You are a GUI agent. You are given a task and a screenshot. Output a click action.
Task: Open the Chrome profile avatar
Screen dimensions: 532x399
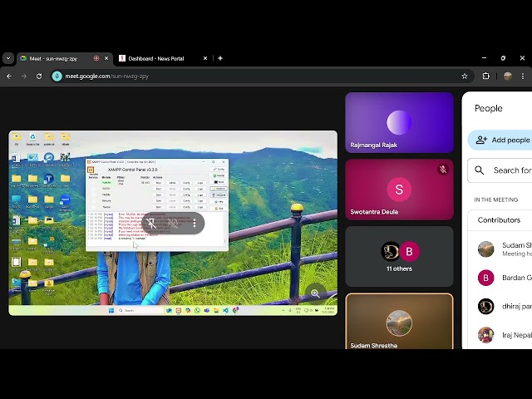[508, 76]
